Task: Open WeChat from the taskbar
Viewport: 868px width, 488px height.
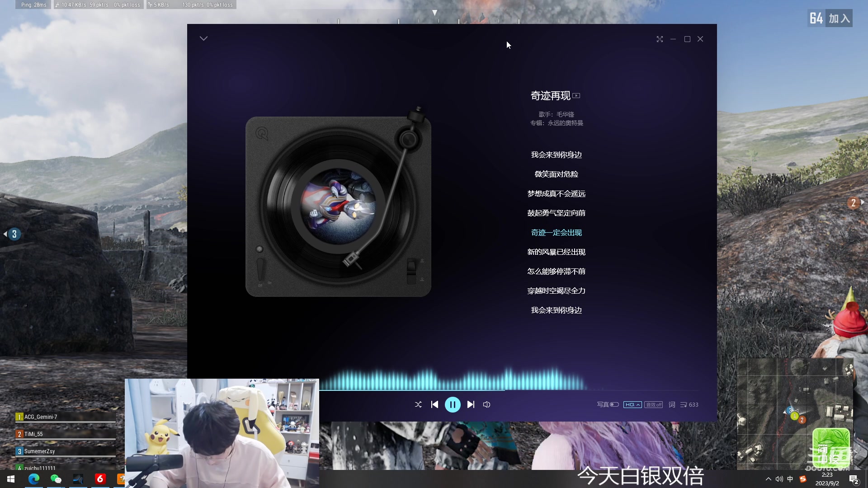Action: point(56,479)
